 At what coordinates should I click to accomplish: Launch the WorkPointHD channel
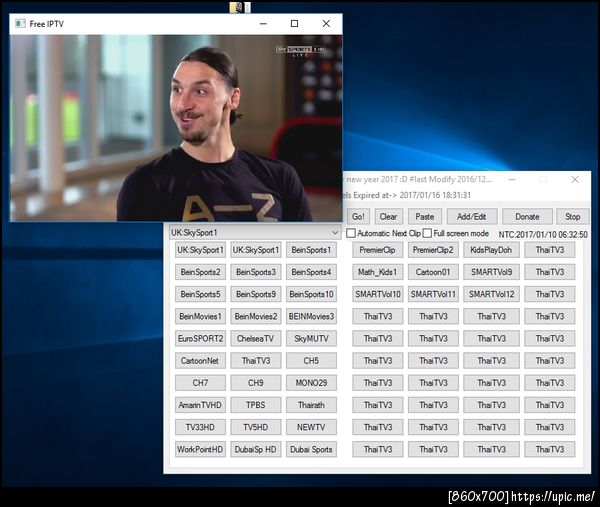[x=200, y=450]
